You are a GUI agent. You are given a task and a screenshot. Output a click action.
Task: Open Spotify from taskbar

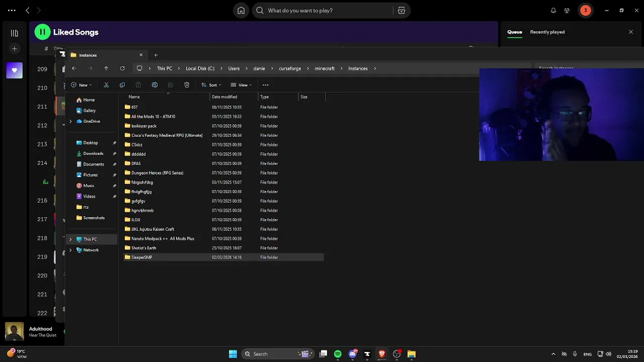click(338, 354)
